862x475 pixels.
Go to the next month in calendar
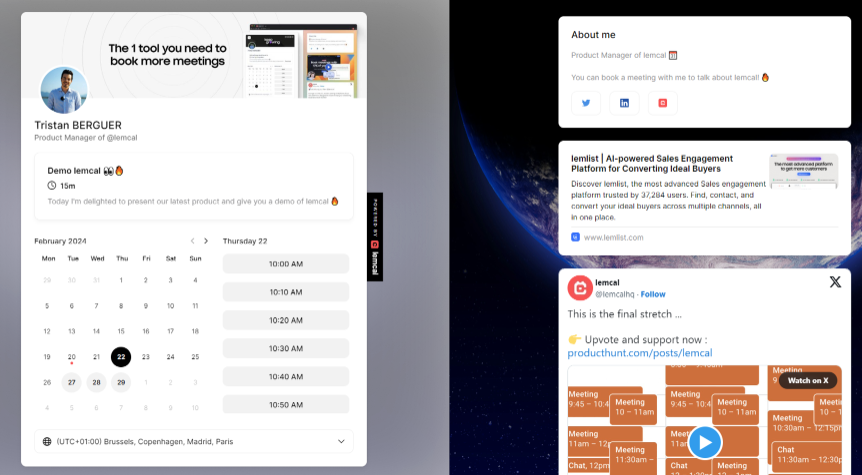pyautogui.click(x=206, y=241)
